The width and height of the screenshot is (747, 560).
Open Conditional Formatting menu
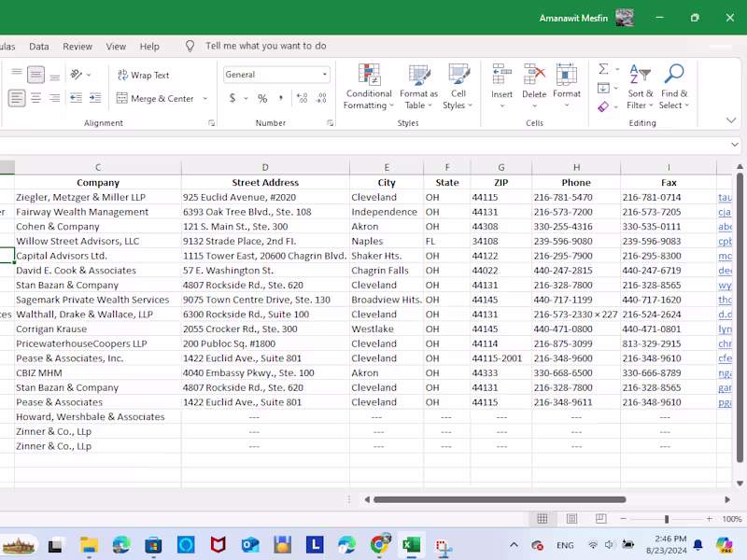pos(369,87)
